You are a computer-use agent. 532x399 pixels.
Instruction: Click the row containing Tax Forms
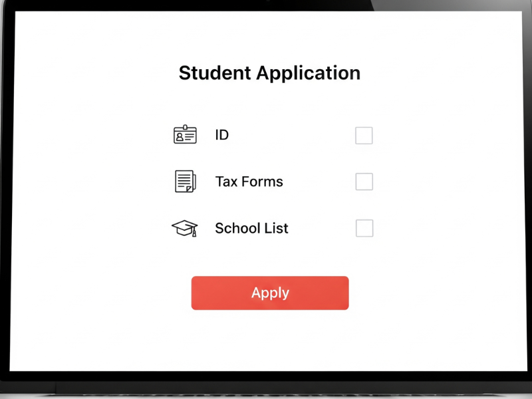pos(273,182)
